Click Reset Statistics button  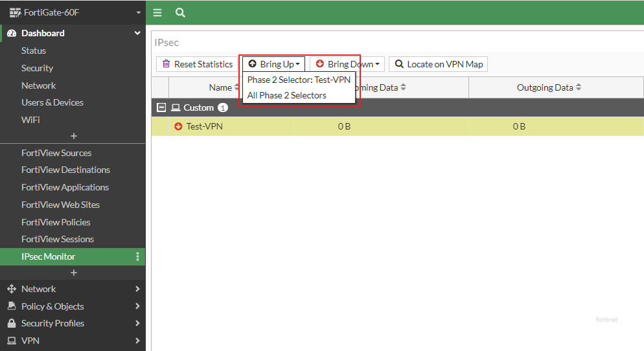pos(197,64)
